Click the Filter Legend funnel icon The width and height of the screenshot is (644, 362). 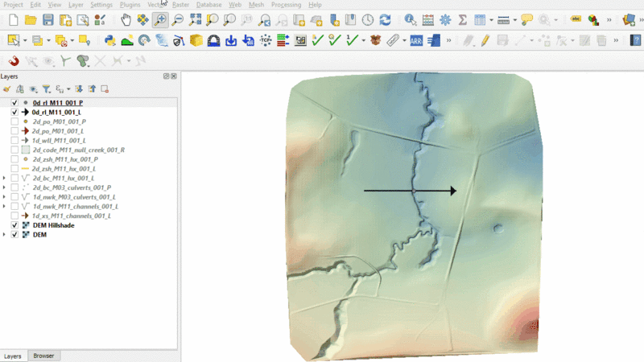point(46,88)
